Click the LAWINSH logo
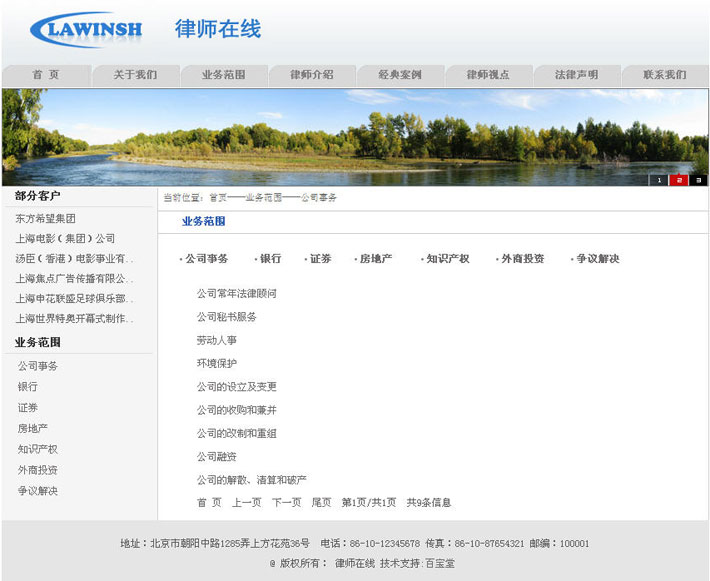 86,29
